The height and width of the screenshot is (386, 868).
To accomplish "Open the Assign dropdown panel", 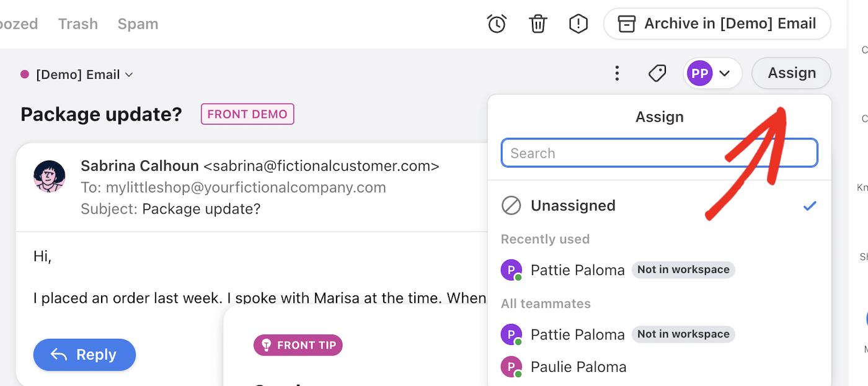I will click(x=791, y=73).
